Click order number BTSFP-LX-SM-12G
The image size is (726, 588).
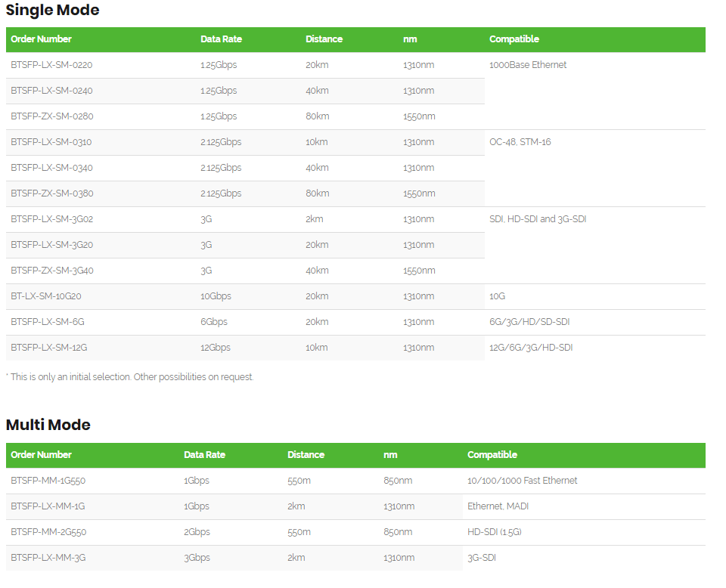click(49, 348)
